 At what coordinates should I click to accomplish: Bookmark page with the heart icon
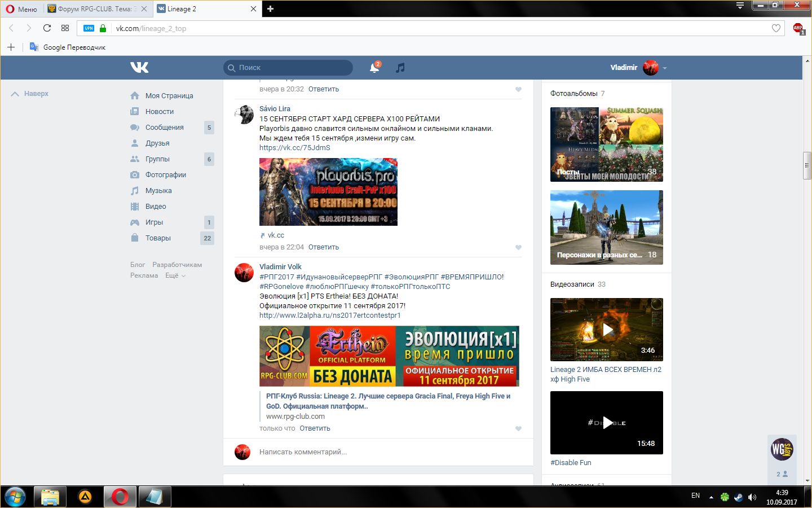pos(776,28)
